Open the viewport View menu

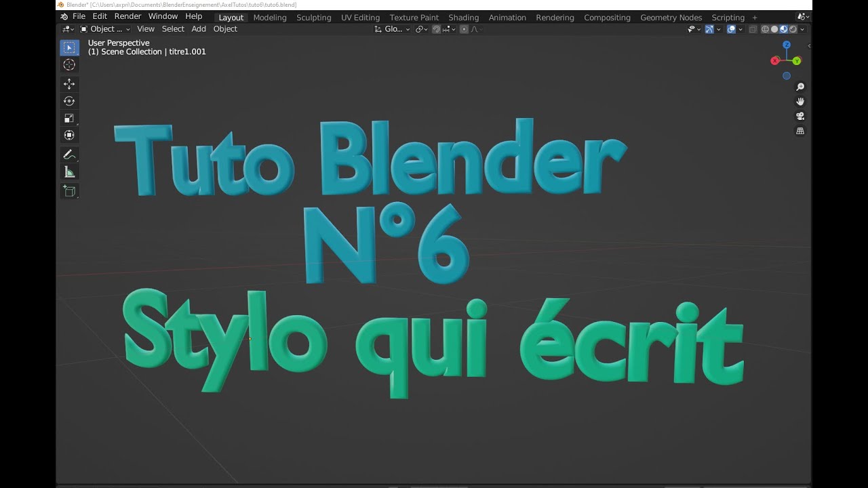146,29
